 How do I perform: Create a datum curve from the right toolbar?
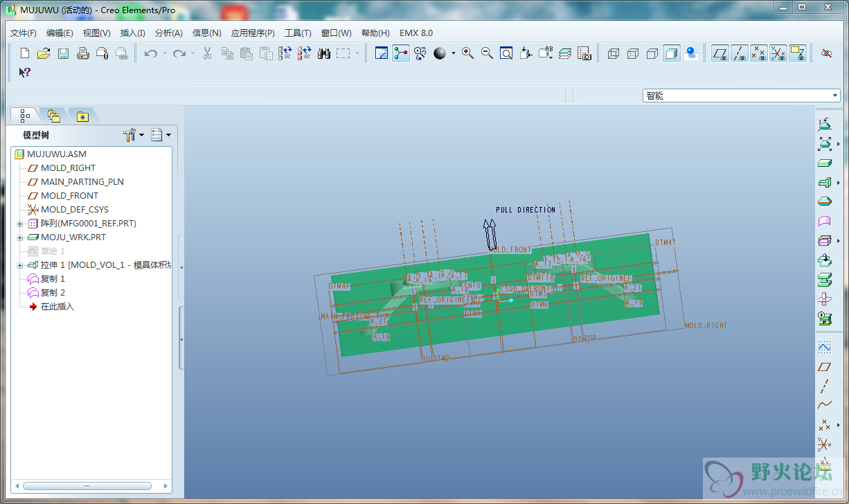[824, 405]
